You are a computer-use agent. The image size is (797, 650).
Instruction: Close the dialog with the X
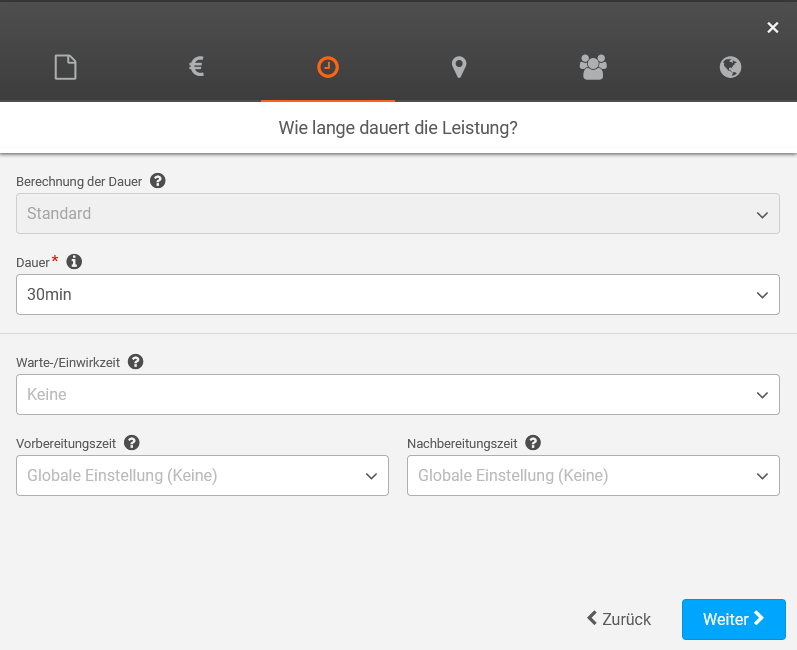(x=772, y=28)
